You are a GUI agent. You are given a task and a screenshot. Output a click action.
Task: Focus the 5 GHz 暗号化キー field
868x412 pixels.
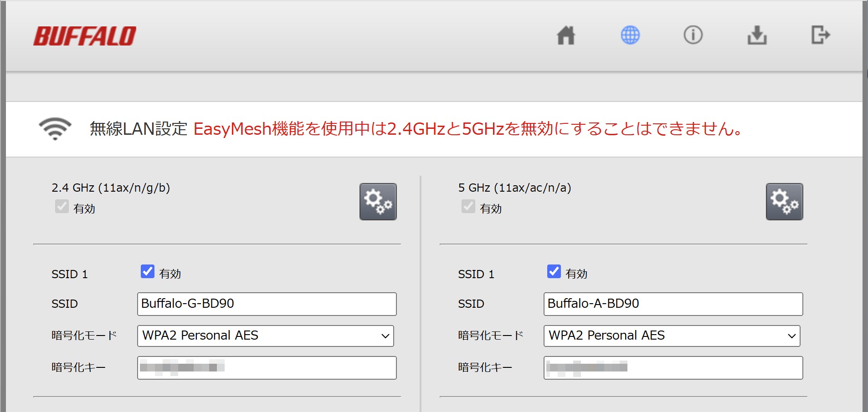(673, 368)
